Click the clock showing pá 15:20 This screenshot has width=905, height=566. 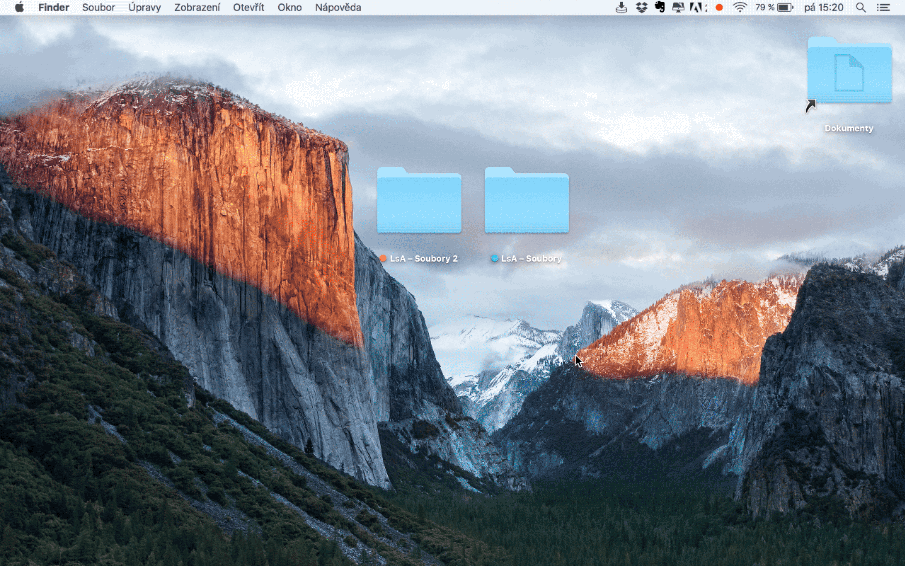tap(824, 8)
